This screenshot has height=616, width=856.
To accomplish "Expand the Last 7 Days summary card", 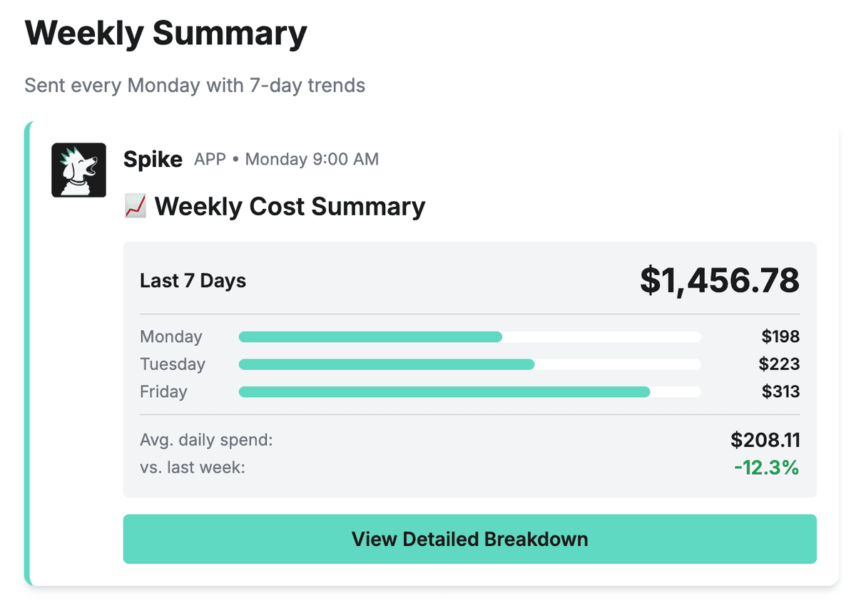I will [193, 280].
